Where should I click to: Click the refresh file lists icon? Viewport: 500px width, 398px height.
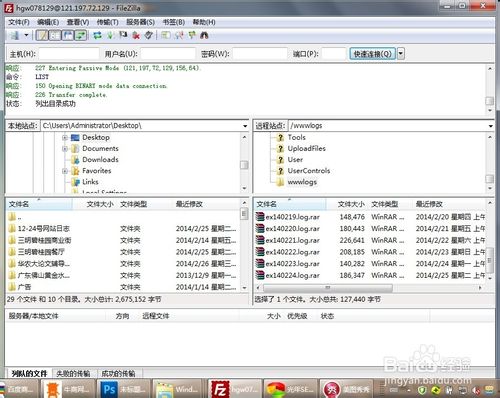pyautogui.click(x=97, y=35)
